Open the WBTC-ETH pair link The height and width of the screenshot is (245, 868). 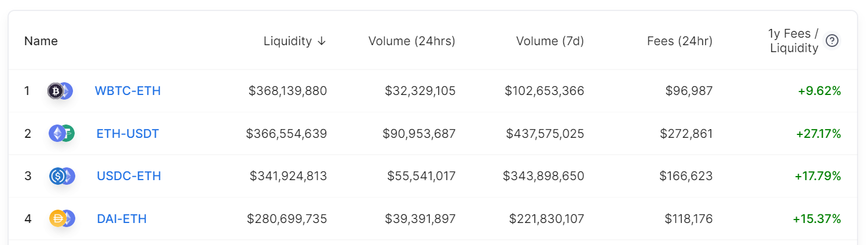128,91
